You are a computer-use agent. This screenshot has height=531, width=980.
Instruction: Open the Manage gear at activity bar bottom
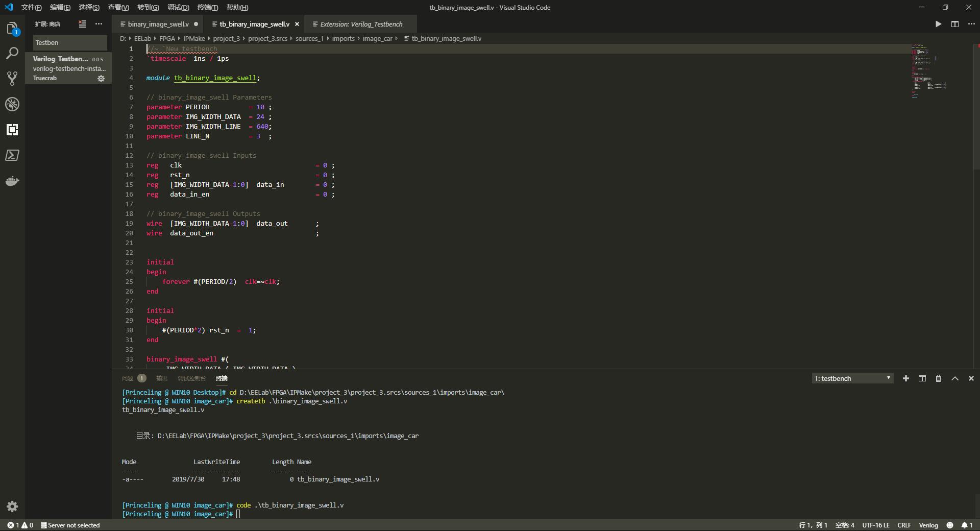click(x=12, y=506)
